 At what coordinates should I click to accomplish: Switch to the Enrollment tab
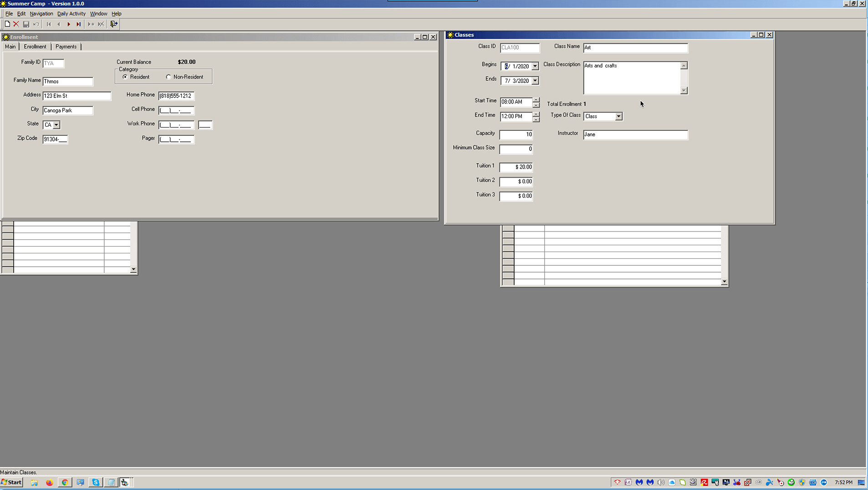35,46
